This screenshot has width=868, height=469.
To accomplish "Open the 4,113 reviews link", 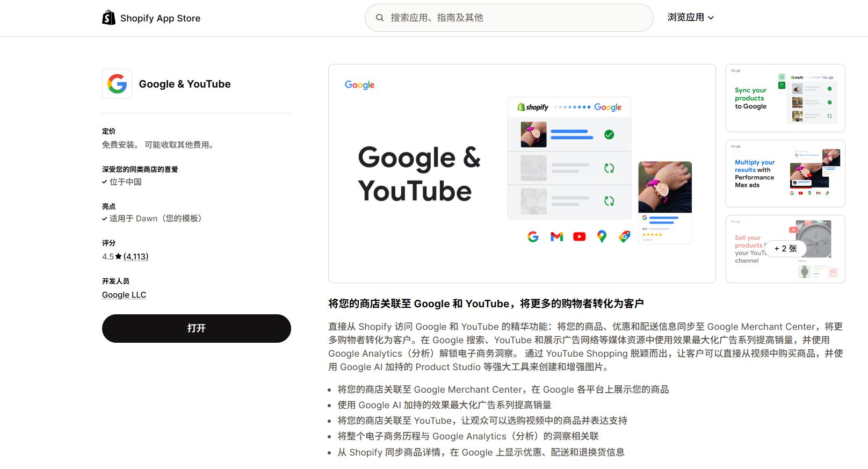I will coord(136,256).
